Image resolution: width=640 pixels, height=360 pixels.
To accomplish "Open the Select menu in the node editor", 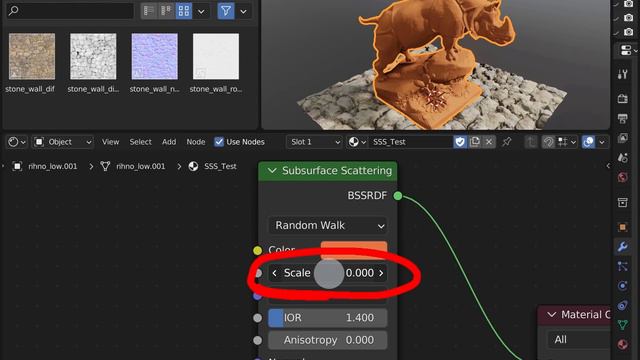I will [x=140, y=142].
